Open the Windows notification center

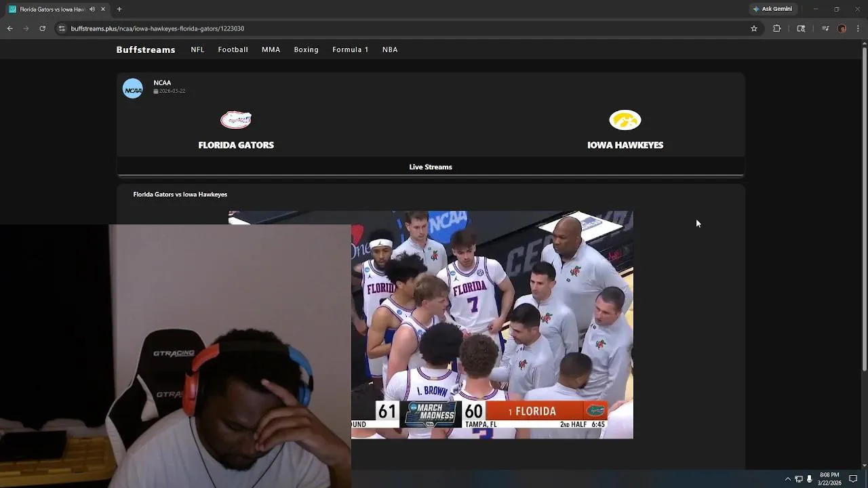click(853, 479)
